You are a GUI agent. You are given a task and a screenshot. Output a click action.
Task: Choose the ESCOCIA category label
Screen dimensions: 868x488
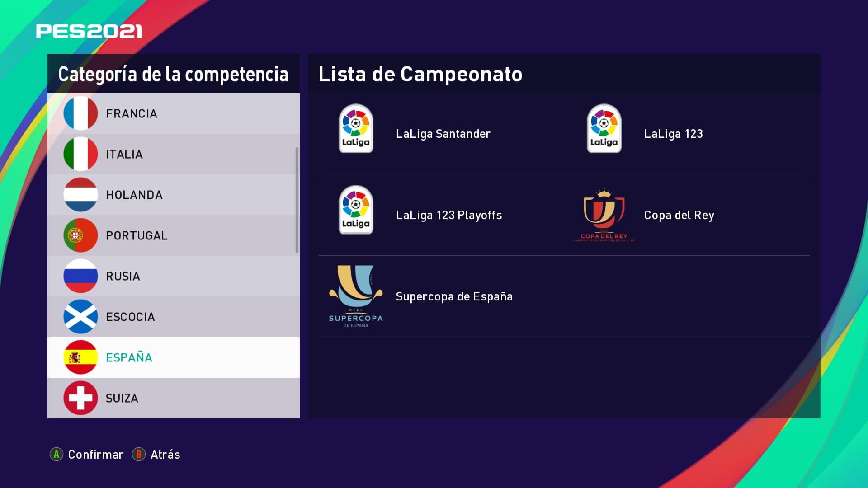(x=130, y=317)
